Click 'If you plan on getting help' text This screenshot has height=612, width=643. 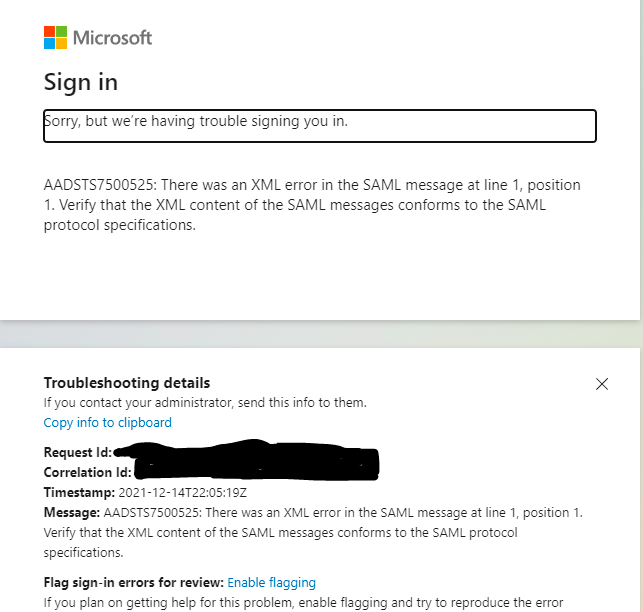point(303,603)
